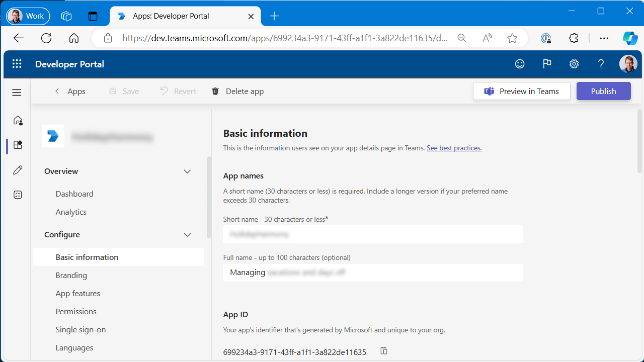Open browser Settings and more menu
This screenshot has width=644, height=362.
point(604,38)
